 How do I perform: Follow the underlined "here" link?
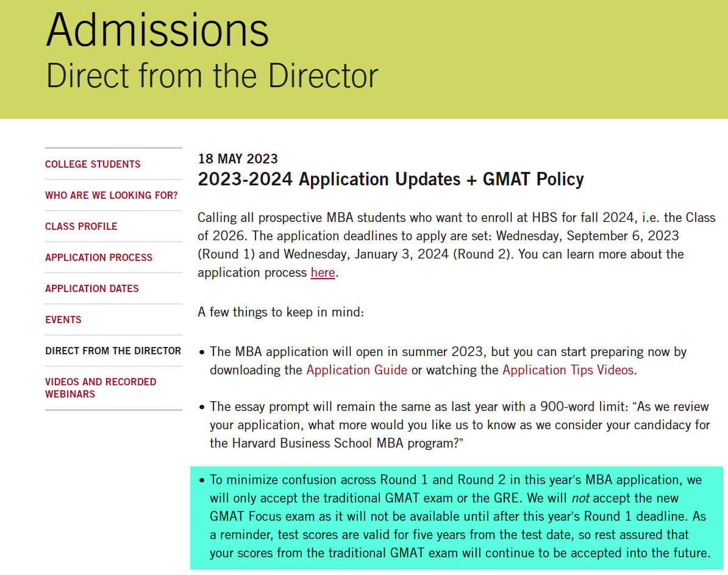click(x=323, y=273)
